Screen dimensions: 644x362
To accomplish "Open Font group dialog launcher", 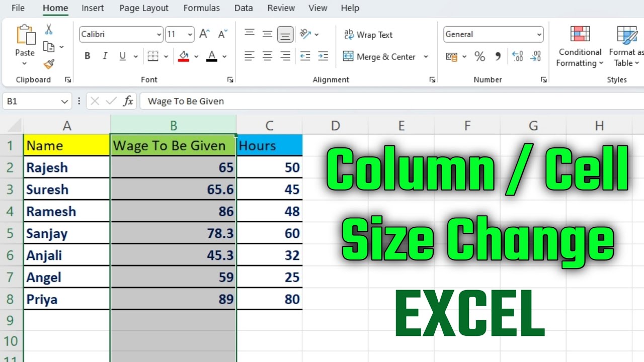I will [230, 79].
